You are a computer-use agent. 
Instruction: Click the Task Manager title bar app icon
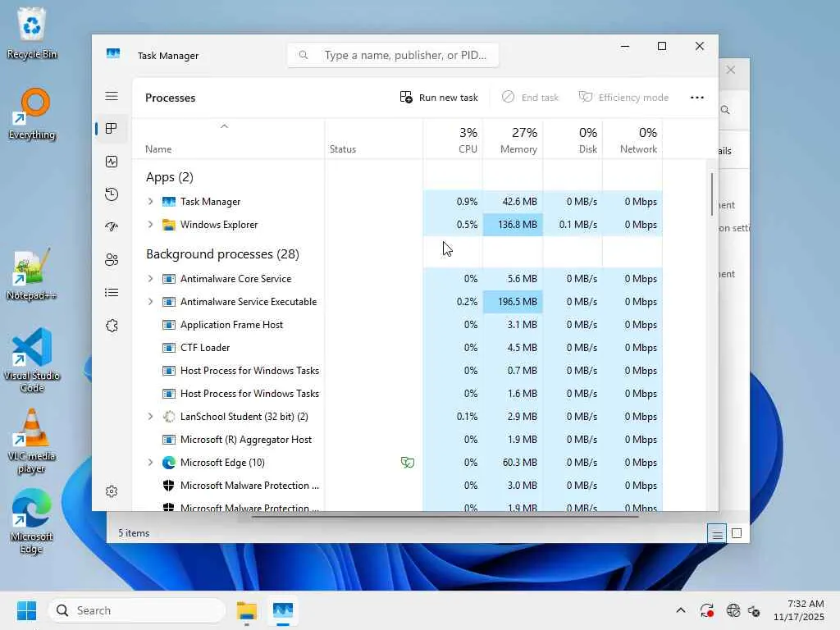113,54
